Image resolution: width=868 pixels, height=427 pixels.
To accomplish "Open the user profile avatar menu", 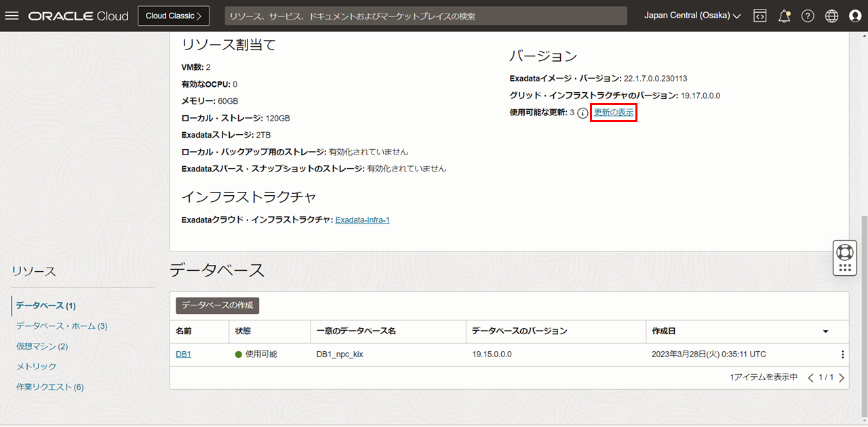I will click(855, 16).
